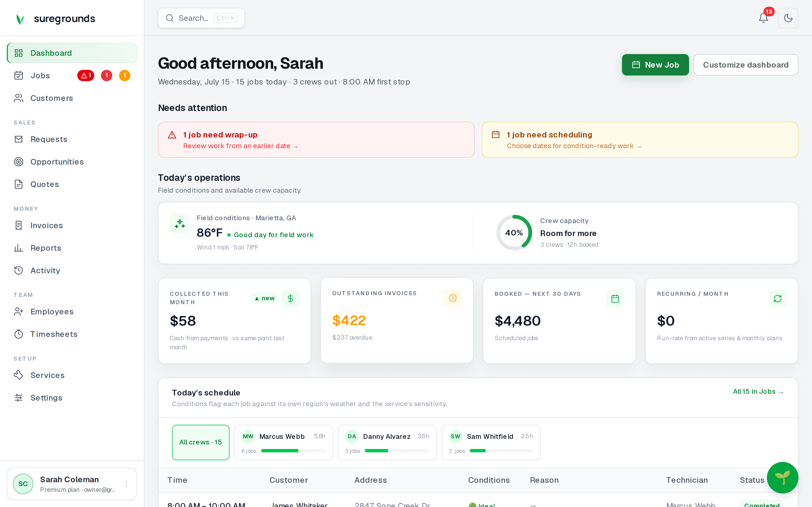This screenshot has height=507, width=812.
Task: Click refresh icon in Recurring card
Action: (x=777, y=299)
